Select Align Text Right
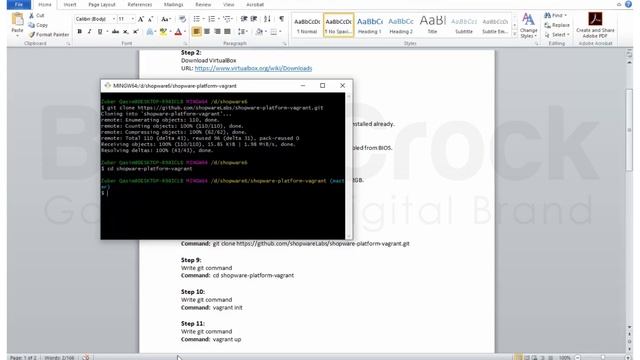Screen dimensions: 640x360 click(x=217, y=32)
